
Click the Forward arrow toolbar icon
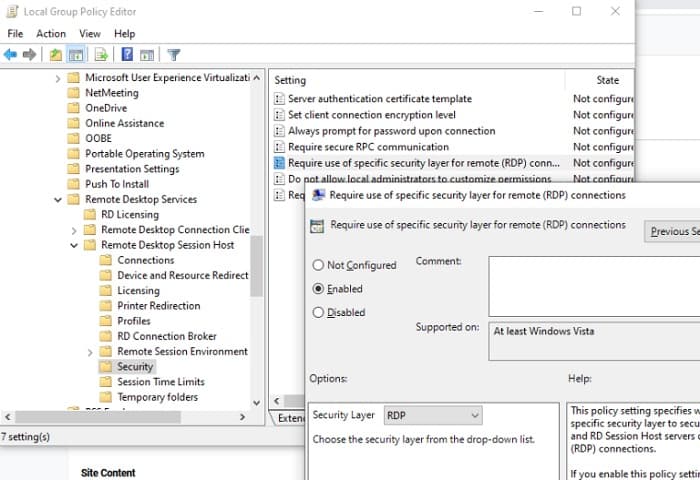coord(29,55)
